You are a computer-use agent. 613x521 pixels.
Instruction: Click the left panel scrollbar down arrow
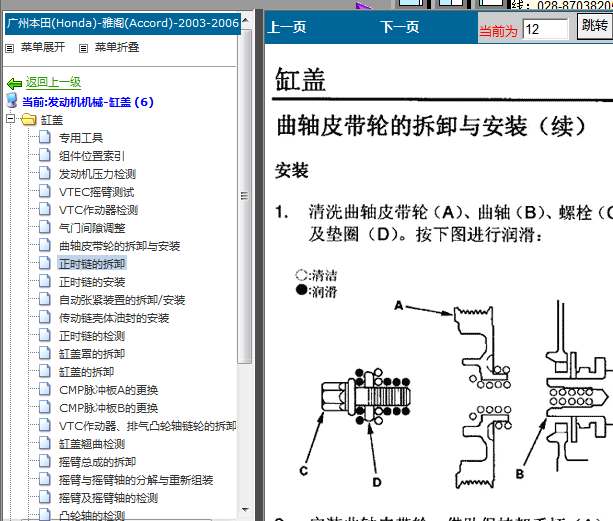coord(245,510)
